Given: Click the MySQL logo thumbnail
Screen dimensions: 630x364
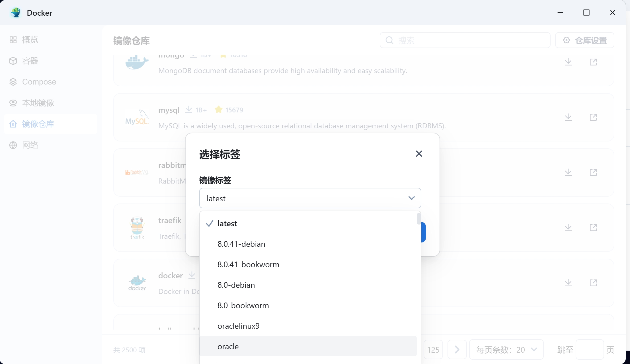Looking at the screenshot, I should 137,117.
